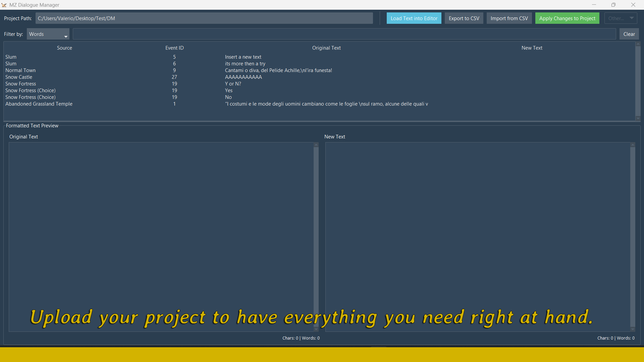Clear the filter with Clear button
644x362 pixels.
pos(629,34)
